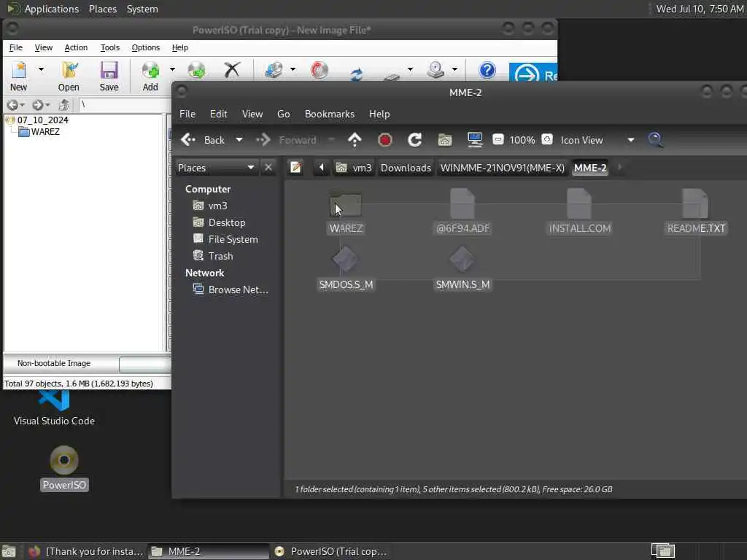
Task: Open dropdown arrow next to Add button
Action: pyautogui.click(x=172, y=69)
